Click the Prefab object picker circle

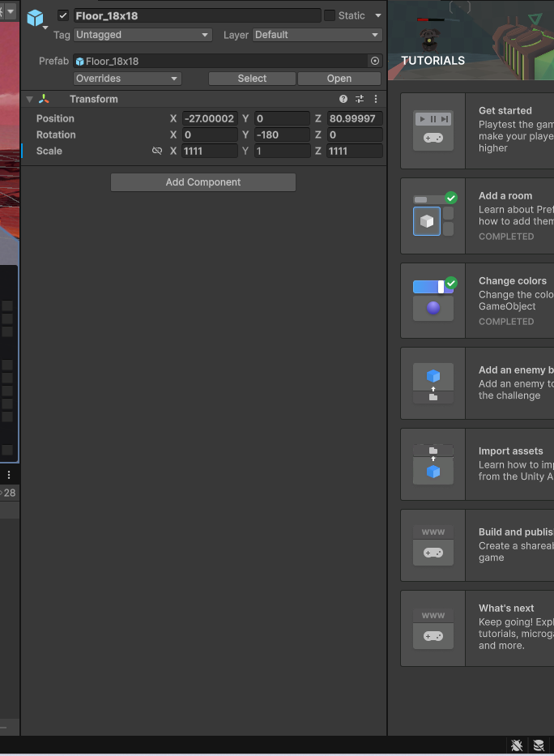374,61
